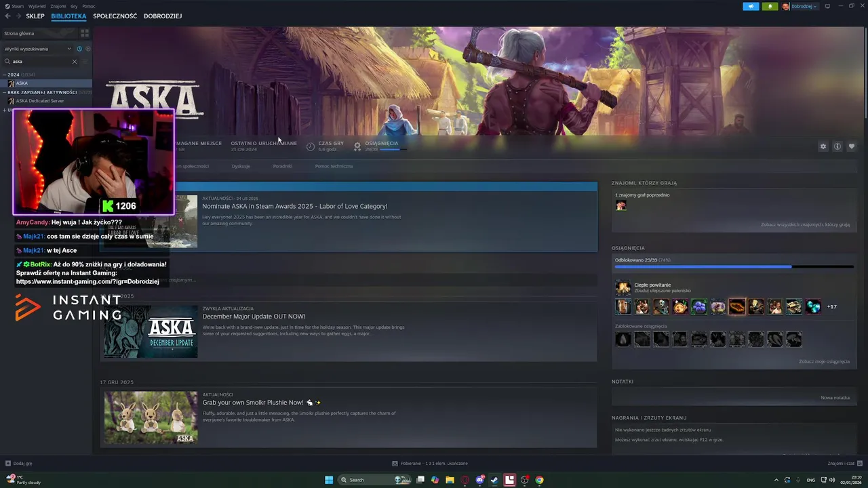Click in the library search field
Image resolution: width=868 pixels, height=488 pixels.
(41, 62)
